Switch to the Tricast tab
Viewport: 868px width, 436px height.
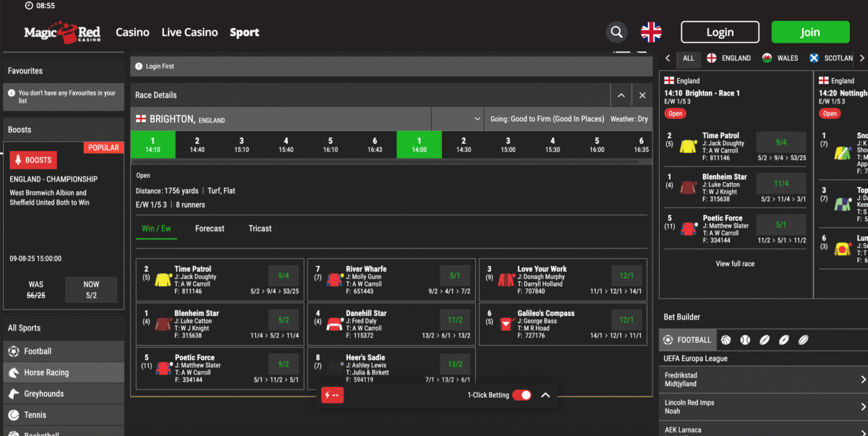(x=260, y=228)
